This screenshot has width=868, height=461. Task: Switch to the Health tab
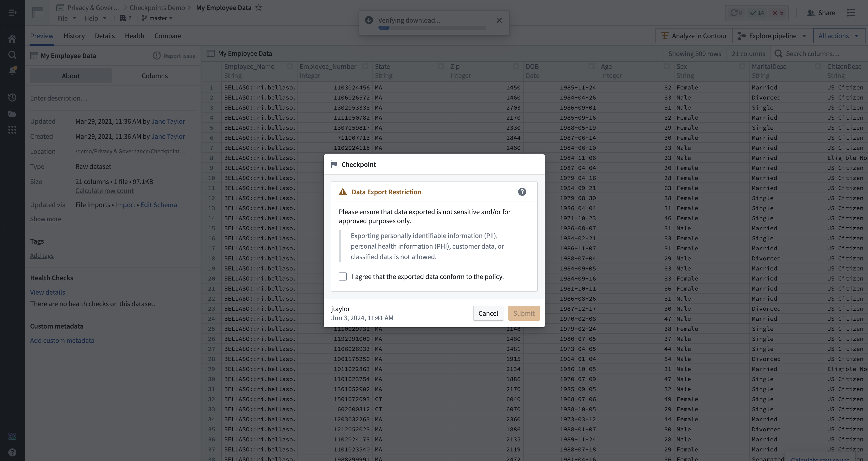point(134,36)
